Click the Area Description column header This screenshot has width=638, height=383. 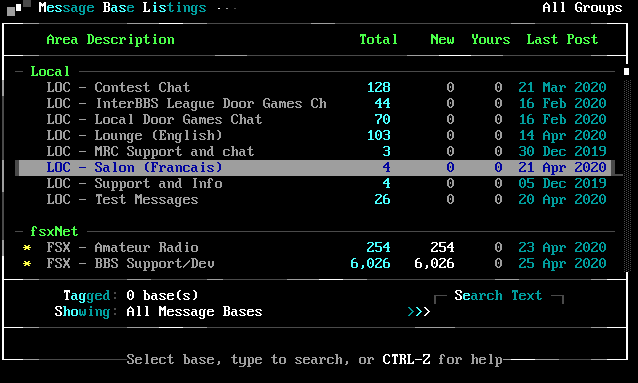(110, 39)
